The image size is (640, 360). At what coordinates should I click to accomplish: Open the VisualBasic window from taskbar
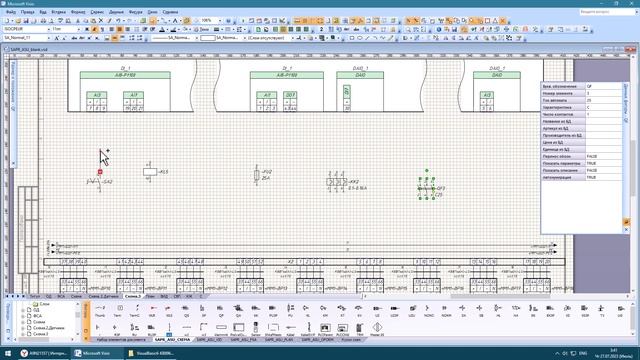pyautogui.click(x=151, y=353)
